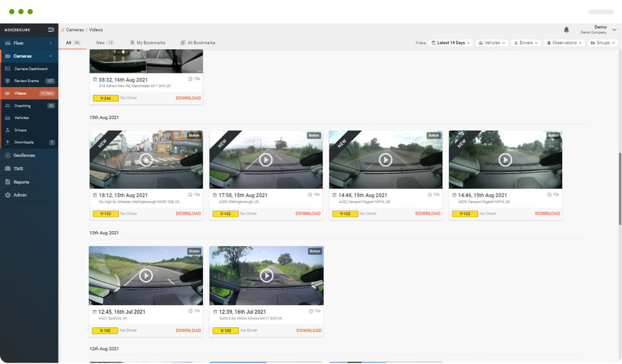Collapse the sidebar with the hamburger icon
Image resolution: width=622 pixels, height=364 pixels.
click(x=51, y=30)
